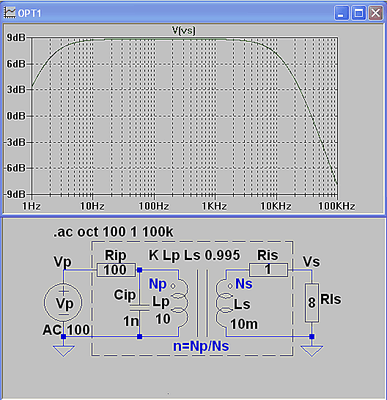
Task: Click the 100Hz frequency label
Action: [154, 206]
